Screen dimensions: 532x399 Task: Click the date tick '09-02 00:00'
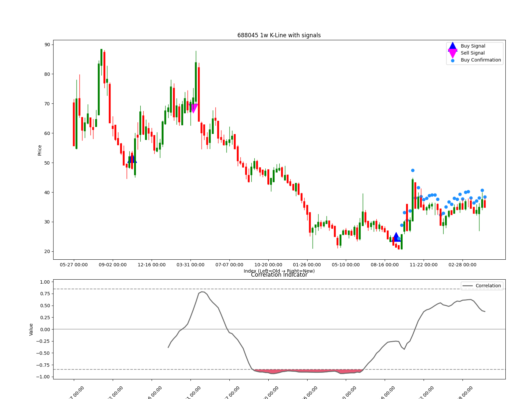113,265
